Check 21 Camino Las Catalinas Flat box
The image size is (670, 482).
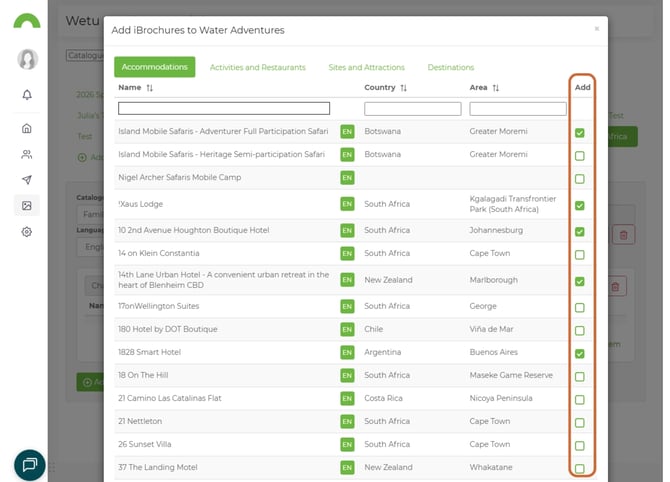tap(580, 400)
